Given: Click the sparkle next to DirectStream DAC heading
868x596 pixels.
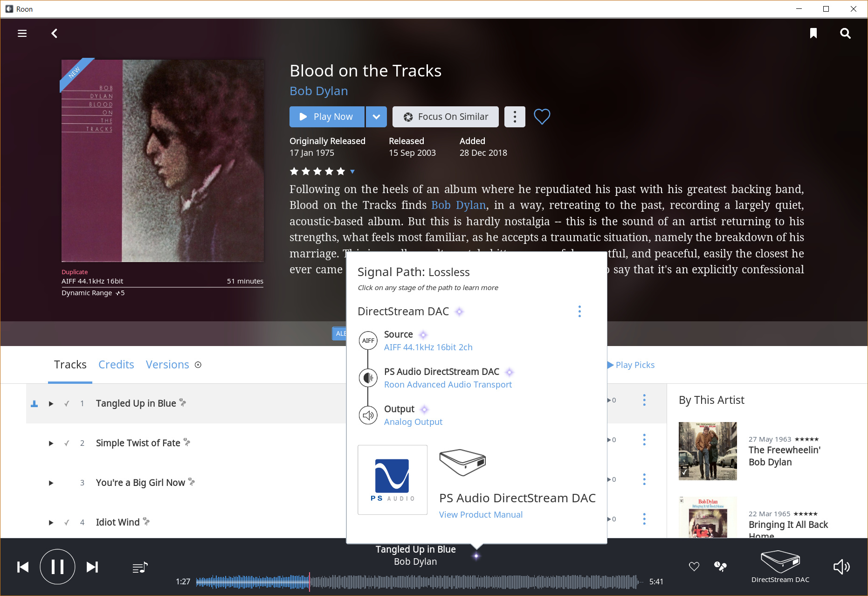Looking at the screenshot, I should (x=460, y=312).
